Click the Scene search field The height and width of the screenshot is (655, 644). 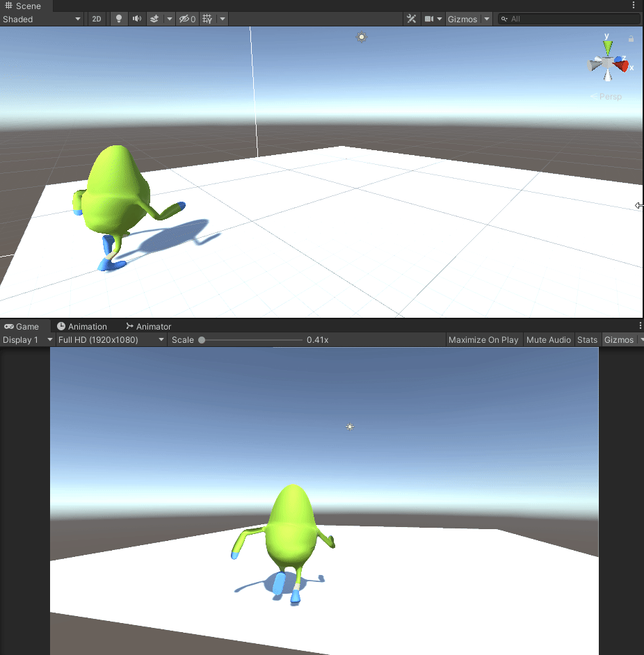click(x=569, y=19)
